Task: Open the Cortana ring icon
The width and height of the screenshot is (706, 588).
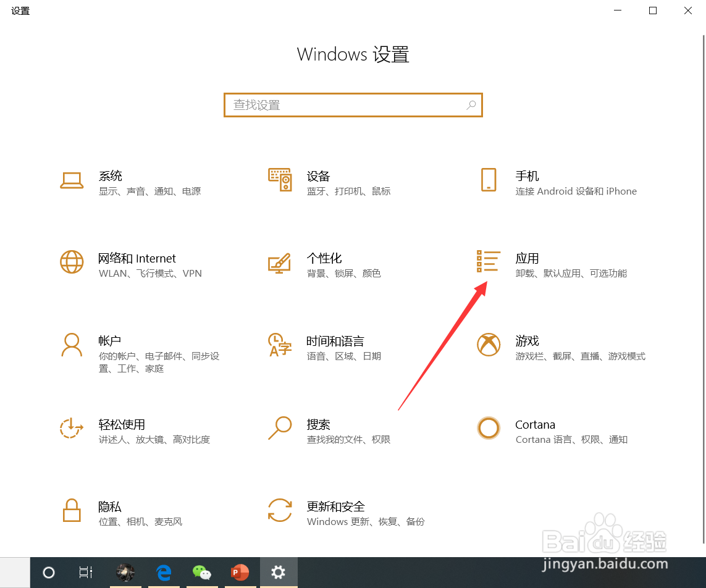Action: point(489,427)
